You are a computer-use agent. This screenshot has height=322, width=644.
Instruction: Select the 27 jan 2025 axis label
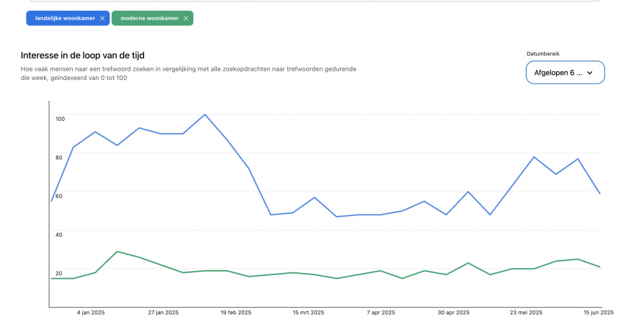tap(163, 313)
